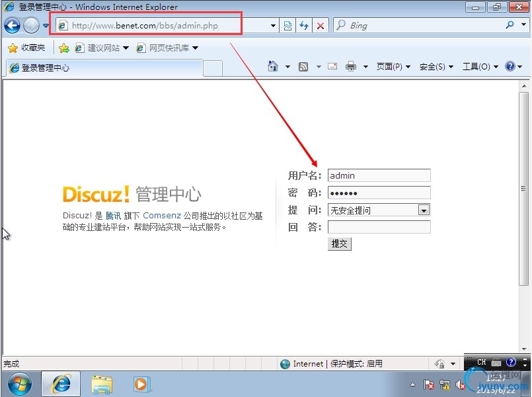Screen dimensions: 532x397
Task: Click the scrollbar up arrow
Action: click(x=524, y=86)
